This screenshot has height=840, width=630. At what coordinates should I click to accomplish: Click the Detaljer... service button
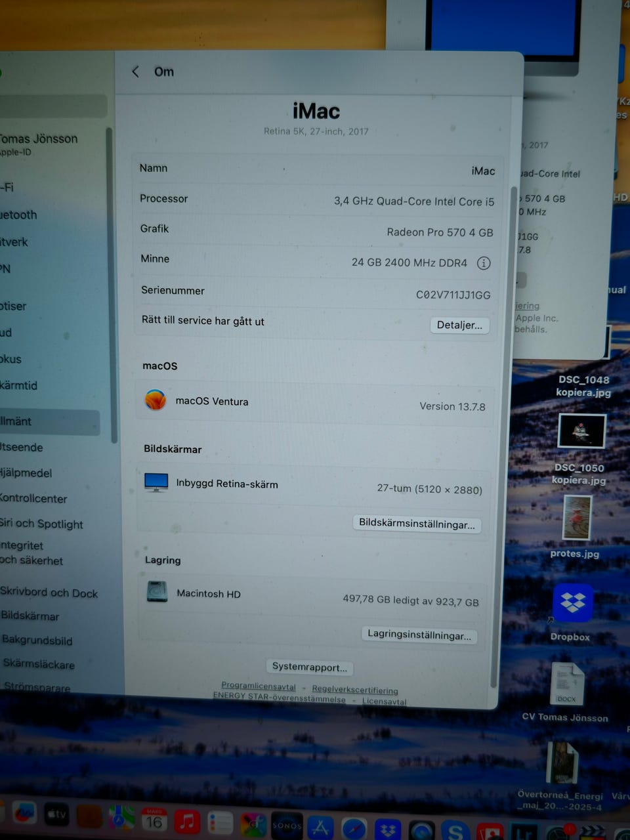click(x=459, y=325)
